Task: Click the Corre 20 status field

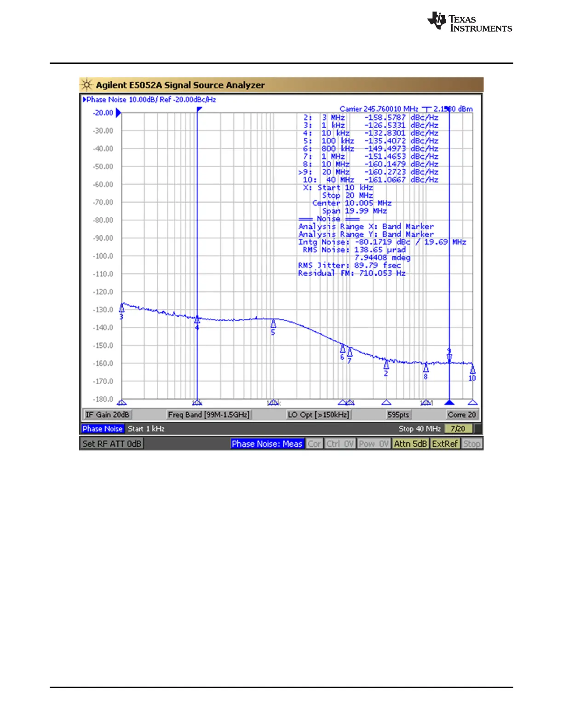Action: click(x=462, y=415)
